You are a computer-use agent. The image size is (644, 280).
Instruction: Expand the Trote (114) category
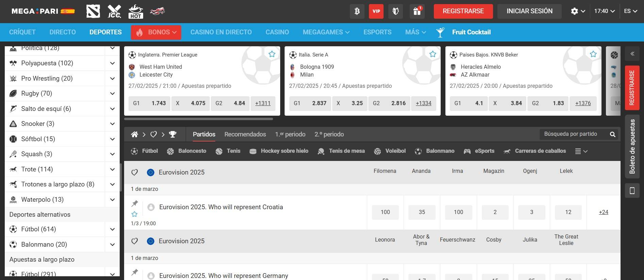tap(112, 169)
